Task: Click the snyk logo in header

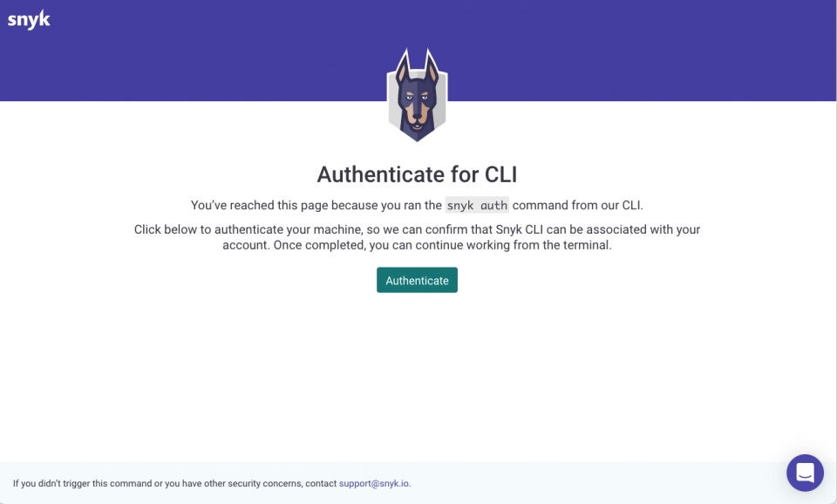Action: [29, 20]
